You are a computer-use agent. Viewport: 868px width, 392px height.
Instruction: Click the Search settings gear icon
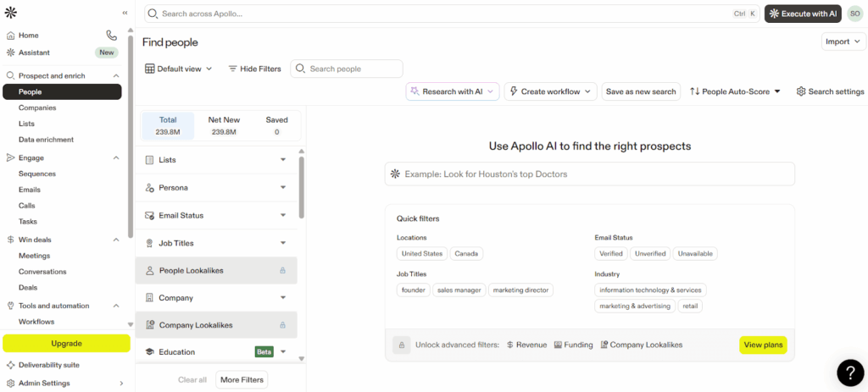pos(801,91)
